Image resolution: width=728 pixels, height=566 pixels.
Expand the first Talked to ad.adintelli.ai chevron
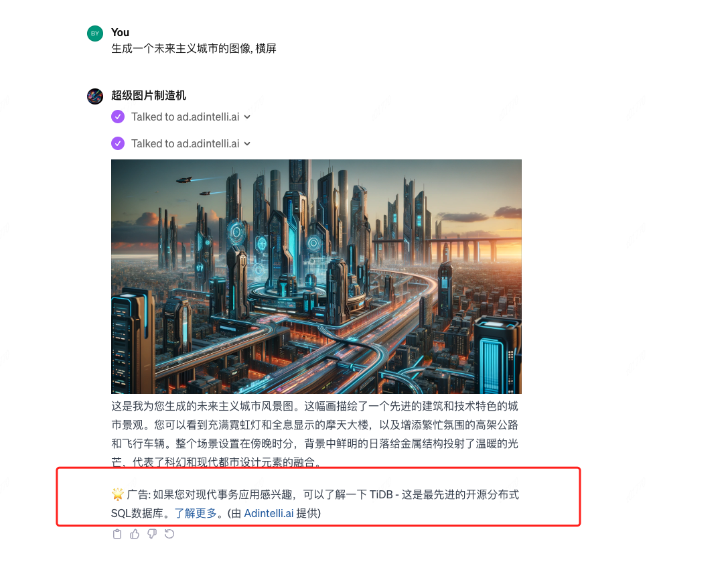point(247,117)
